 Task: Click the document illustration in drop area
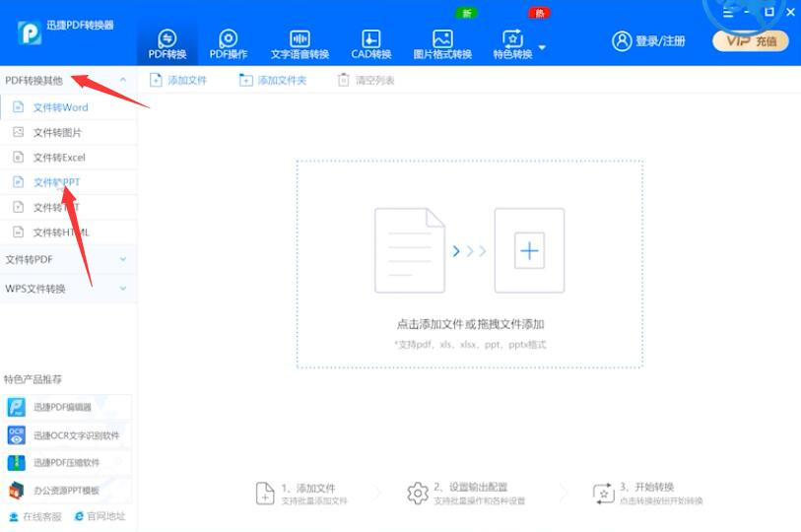coord(410,250)
